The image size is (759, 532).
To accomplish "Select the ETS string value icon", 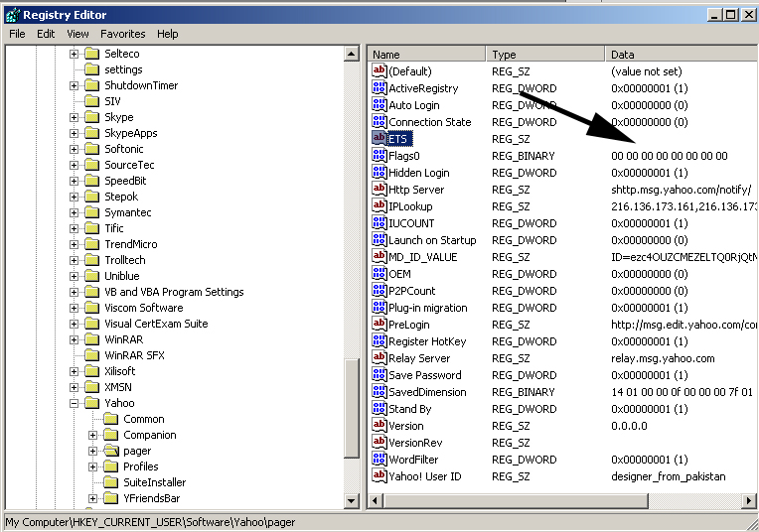I will tap(379, 139).
